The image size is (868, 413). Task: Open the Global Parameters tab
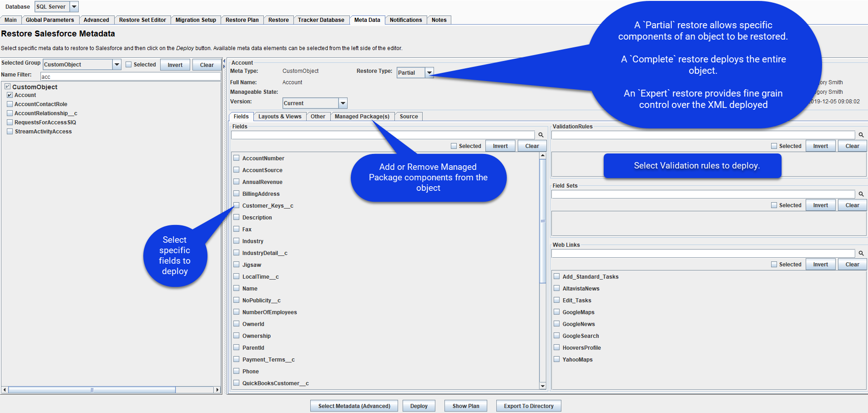pyautogui.click(x=50, y=20)
